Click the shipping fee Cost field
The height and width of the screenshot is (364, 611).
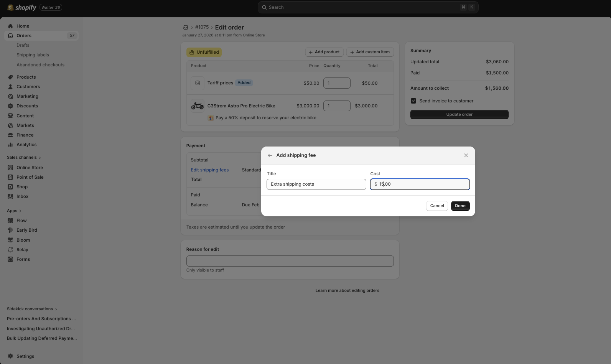click(420, 184)
